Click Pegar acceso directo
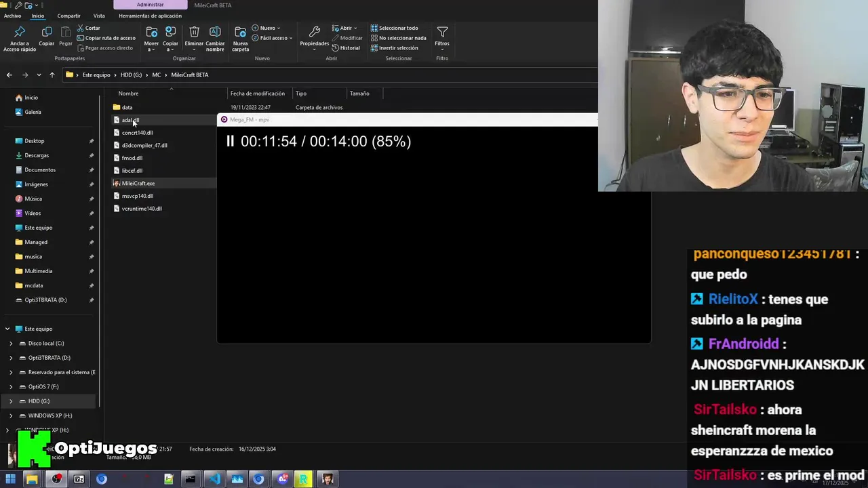868x488 pixels. (104, 48)
